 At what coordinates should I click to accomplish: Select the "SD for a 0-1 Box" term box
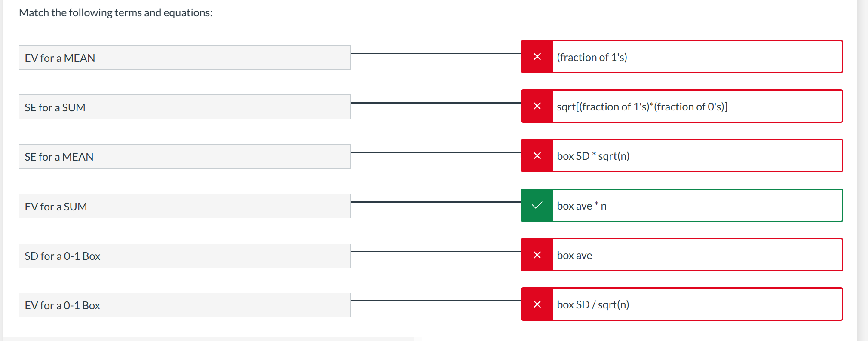point(185,255)
